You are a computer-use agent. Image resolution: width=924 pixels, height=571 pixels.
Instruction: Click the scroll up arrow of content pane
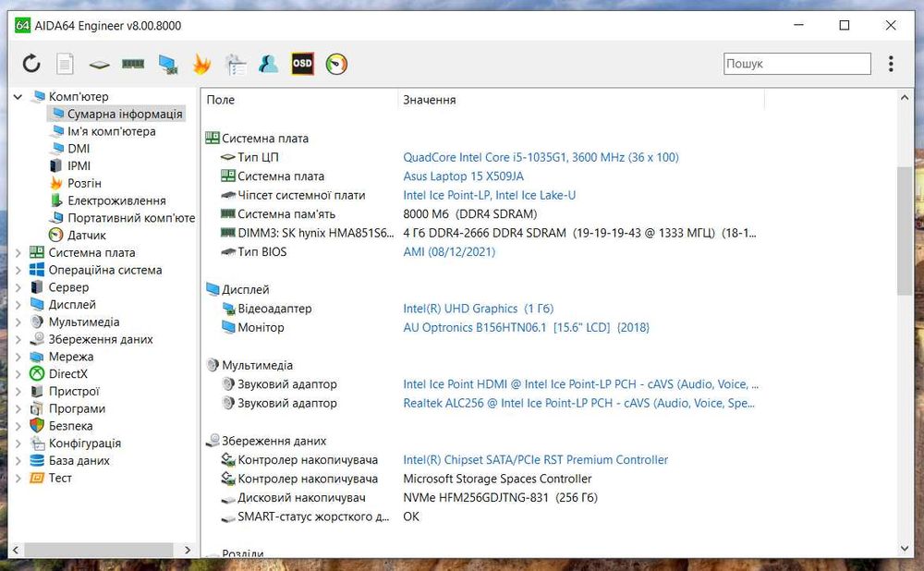pos(905,98)
